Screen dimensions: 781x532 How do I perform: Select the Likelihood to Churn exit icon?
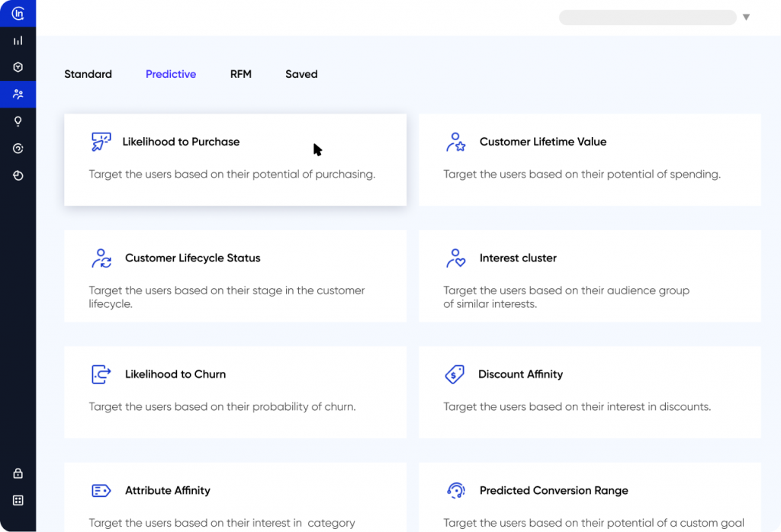click(100, 374)
